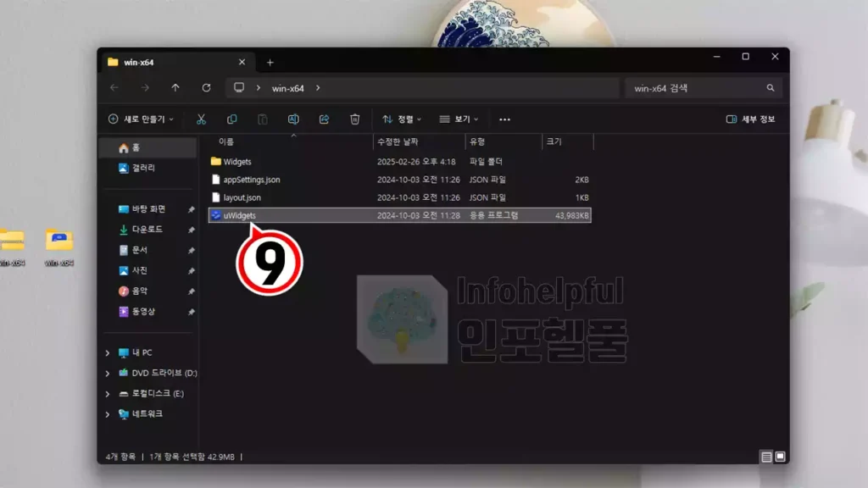Click the Widgets folder icon
868x488 pixels.
click(216, 162)
